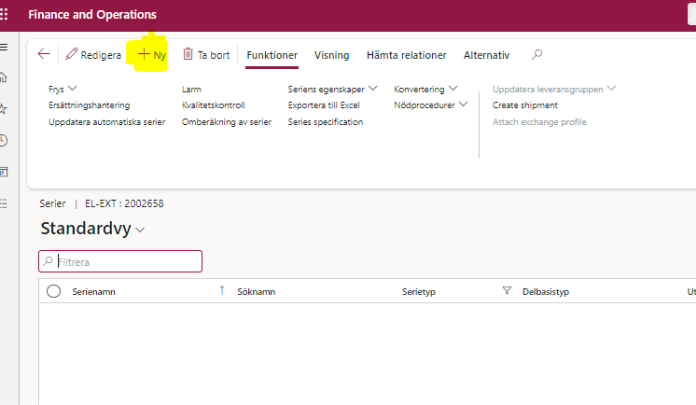Open filter on Serietyp column
The image size is (696, 405).
(x=506, y=291)
